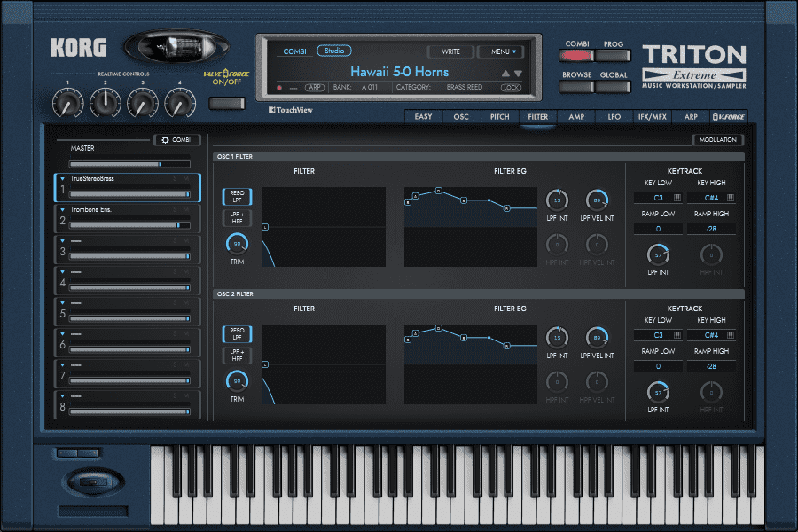798x532 pixels.
Task: Open the MENU dropdown
Action: coord(504,51)
